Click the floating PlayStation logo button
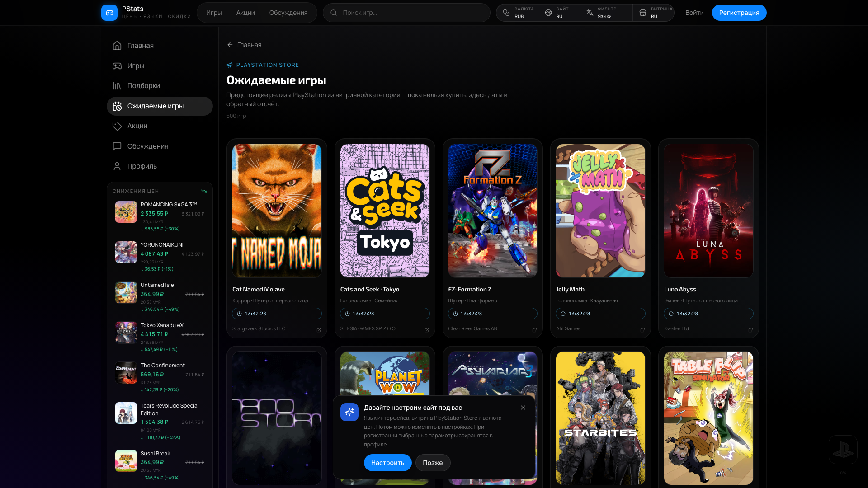 [x=843, y=450]
